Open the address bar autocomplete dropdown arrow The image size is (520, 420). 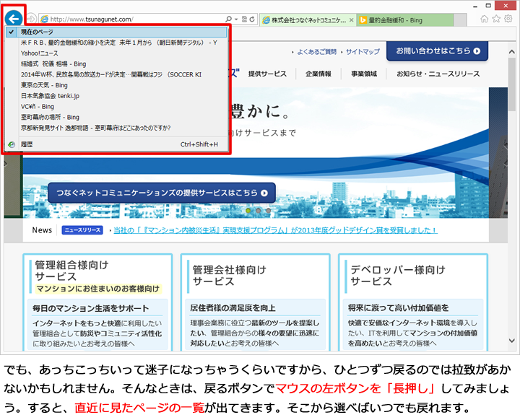(x=236, y=19)
